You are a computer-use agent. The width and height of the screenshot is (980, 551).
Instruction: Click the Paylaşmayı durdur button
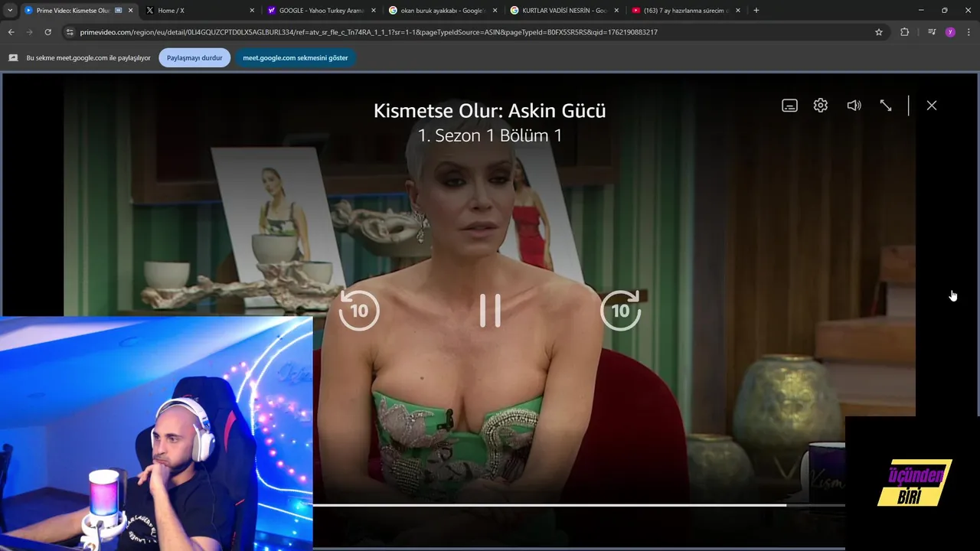coord(194,58)
